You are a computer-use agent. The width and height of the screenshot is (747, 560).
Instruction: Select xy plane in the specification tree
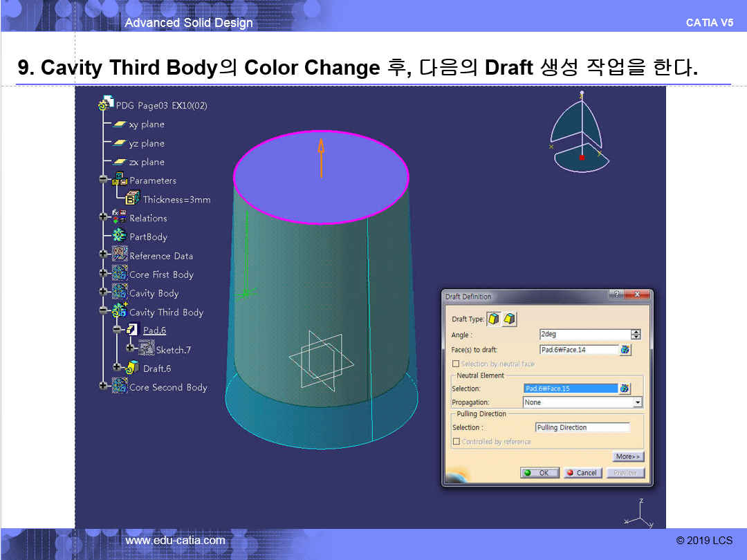pos(147,124)
